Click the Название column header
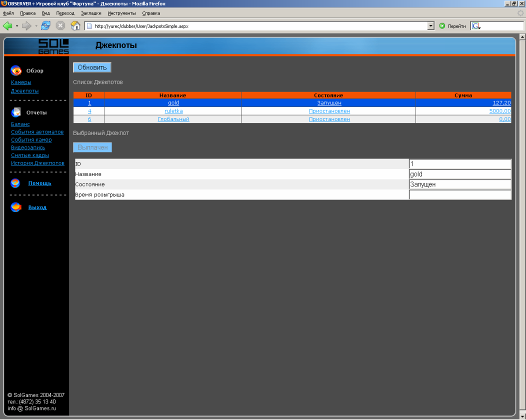 173,95
